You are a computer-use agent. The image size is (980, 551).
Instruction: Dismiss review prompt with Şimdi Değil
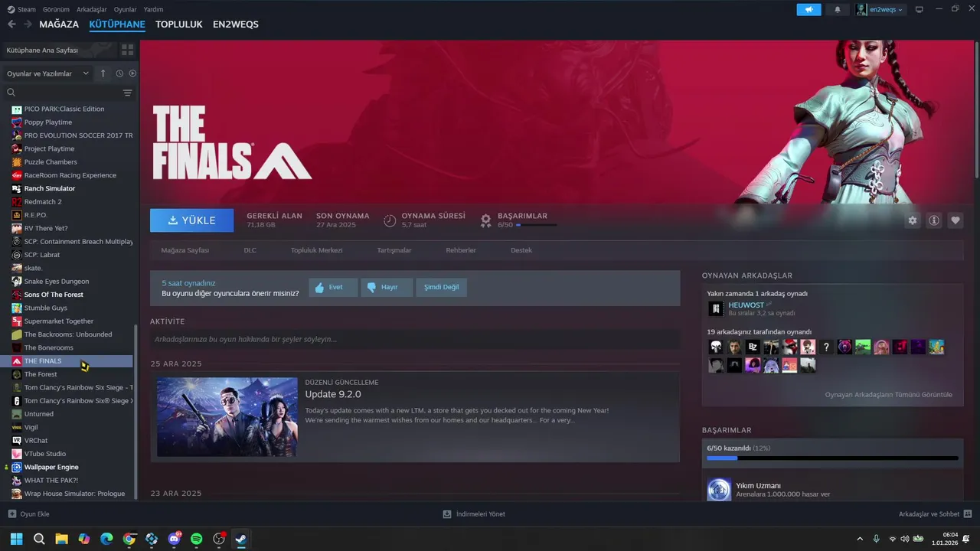click(442, 287)
